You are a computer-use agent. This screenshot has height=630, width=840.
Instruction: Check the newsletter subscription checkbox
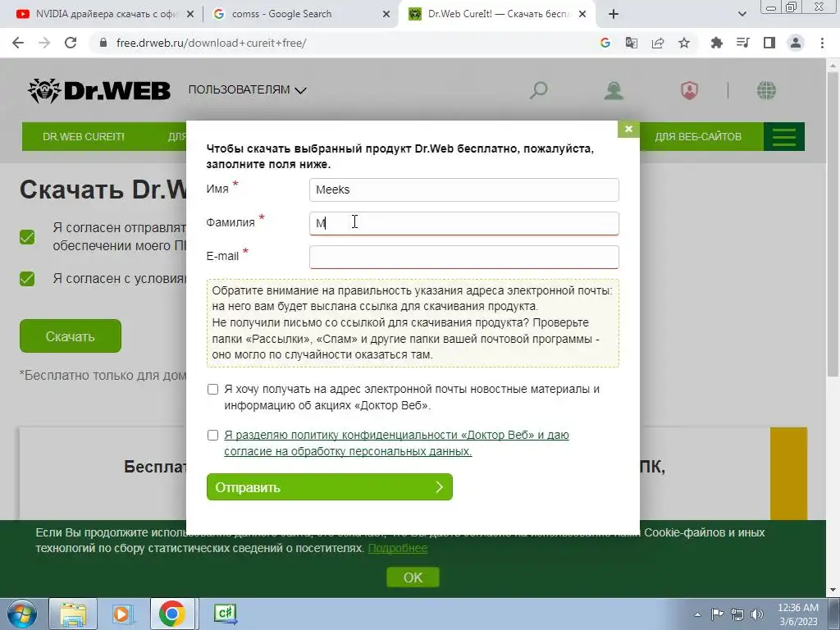(x=212, y=389)
